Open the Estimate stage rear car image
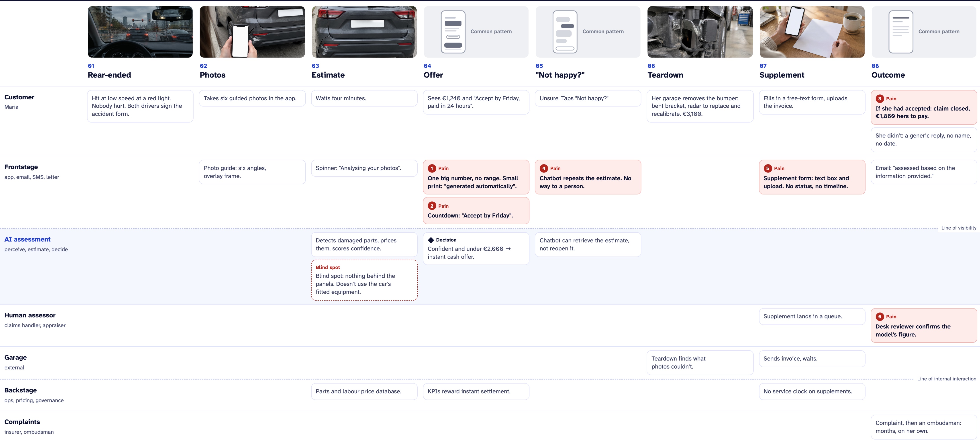The image size is (980, 443). 364,32
